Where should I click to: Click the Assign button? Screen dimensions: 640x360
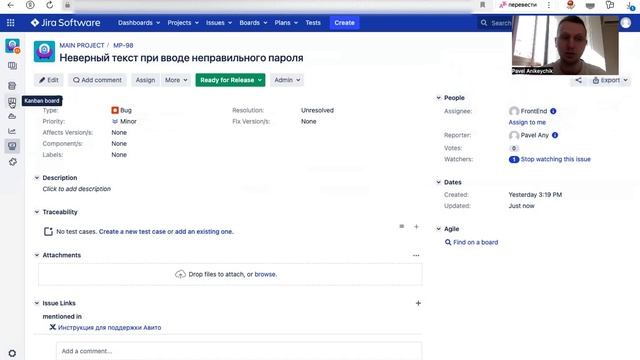(x=145, y=80)
